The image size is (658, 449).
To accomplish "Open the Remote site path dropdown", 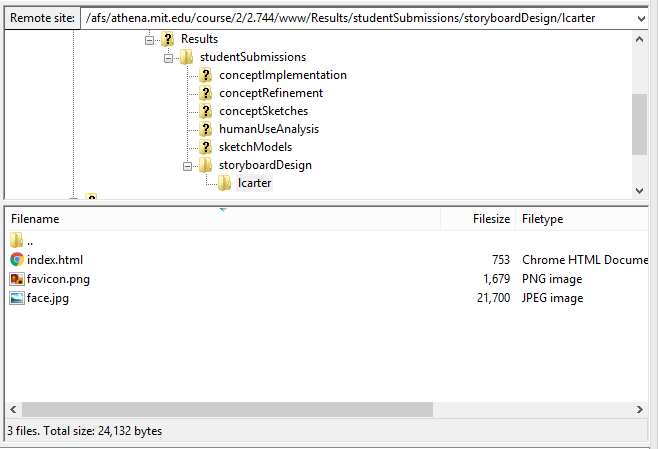I will (639, 19).
